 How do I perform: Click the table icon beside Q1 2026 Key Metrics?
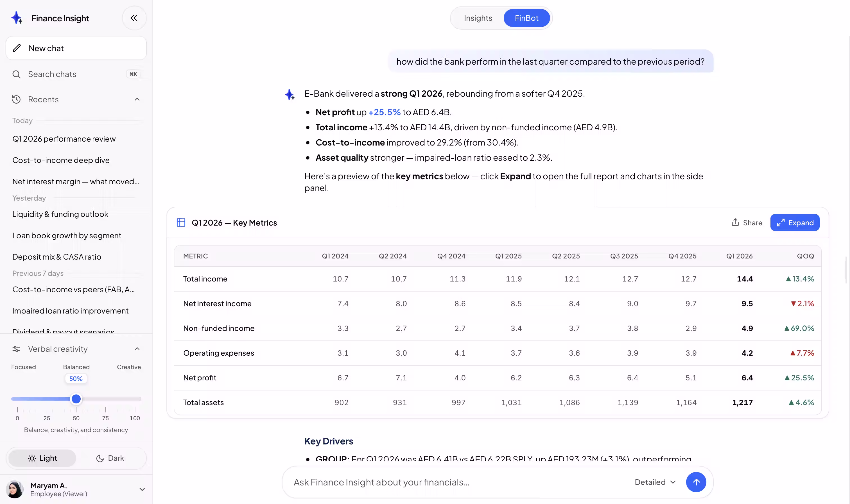pos(181,223)
